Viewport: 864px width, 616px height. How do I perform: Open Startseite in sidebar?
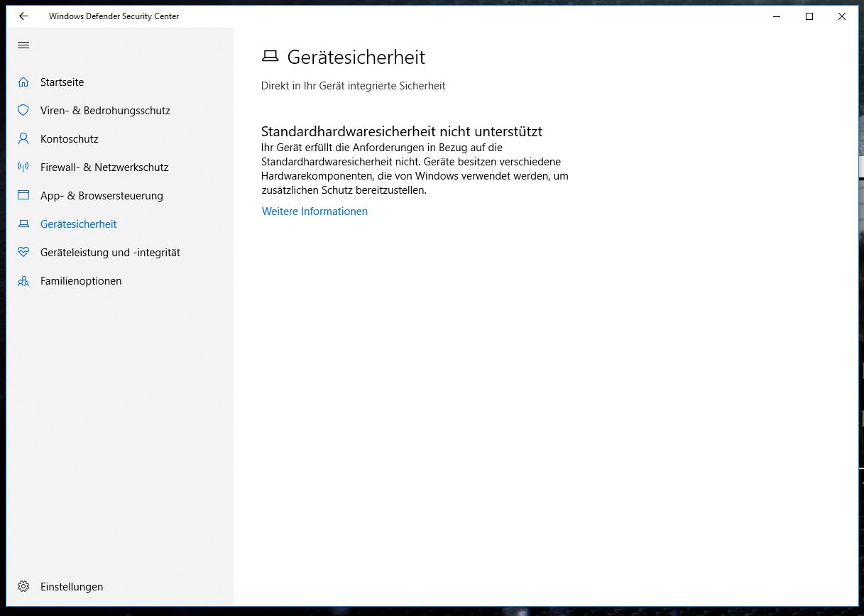[x=120, y=82]
